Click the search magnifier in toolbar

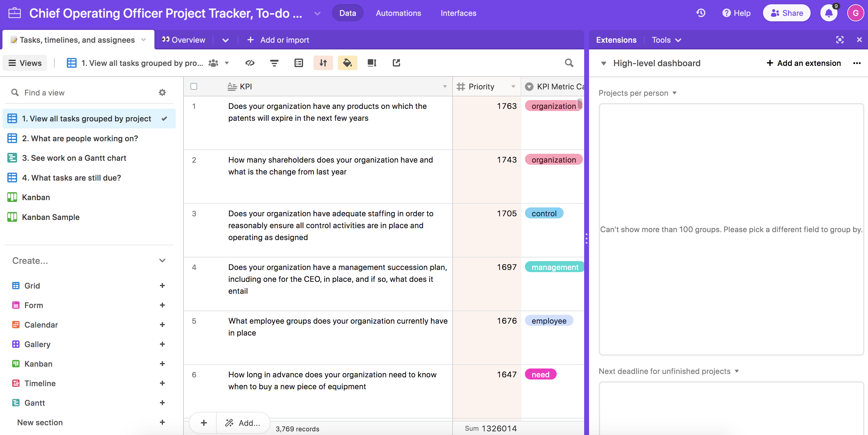(569, 63)
